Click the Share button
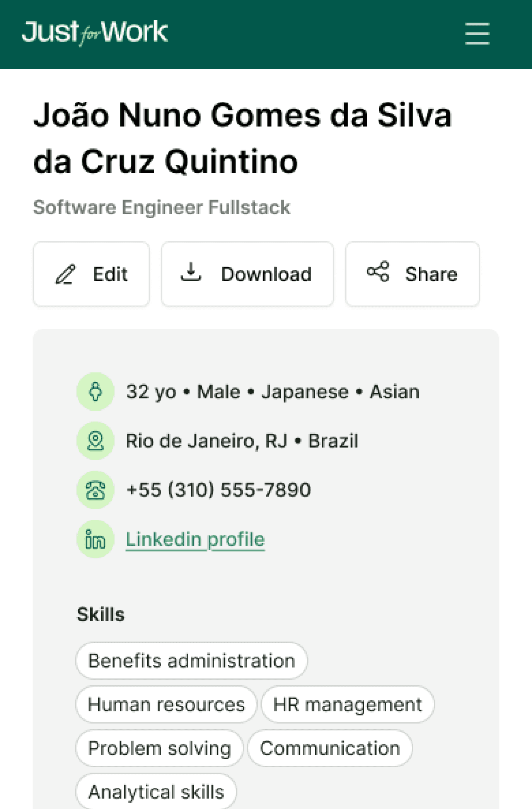 (x=413, y=274)
